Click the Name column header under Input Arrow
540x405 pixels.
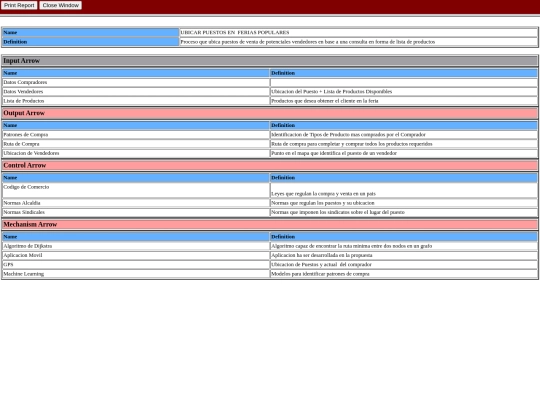pos(136,73)
